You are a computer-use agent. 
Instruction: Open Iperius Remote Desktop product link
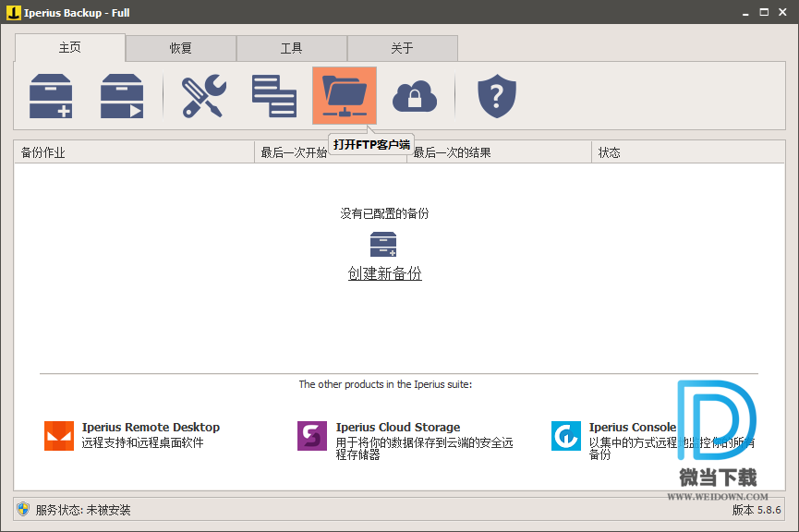point(151,427)
